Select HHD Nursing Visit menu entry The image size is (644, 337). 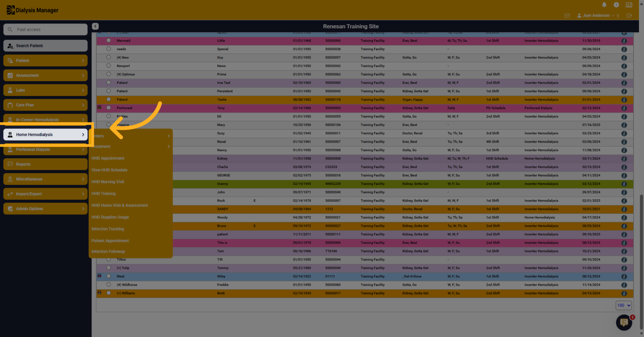108,182
